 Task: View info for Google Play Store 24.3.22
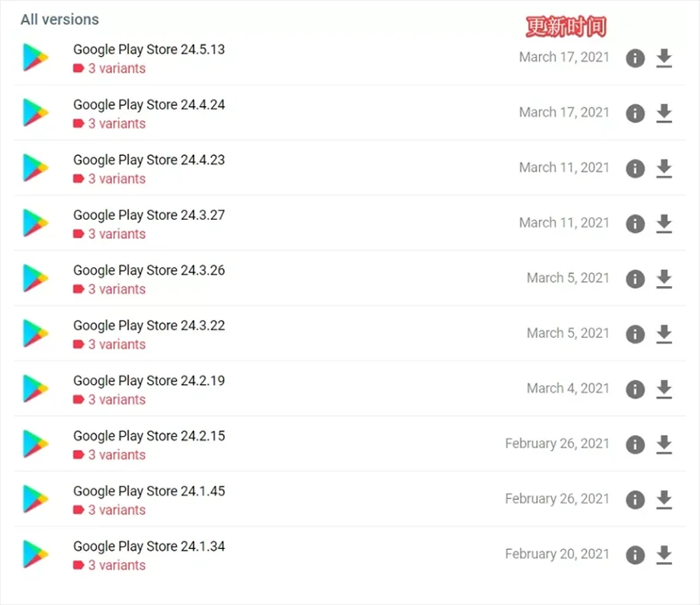[x=635, y=334]
